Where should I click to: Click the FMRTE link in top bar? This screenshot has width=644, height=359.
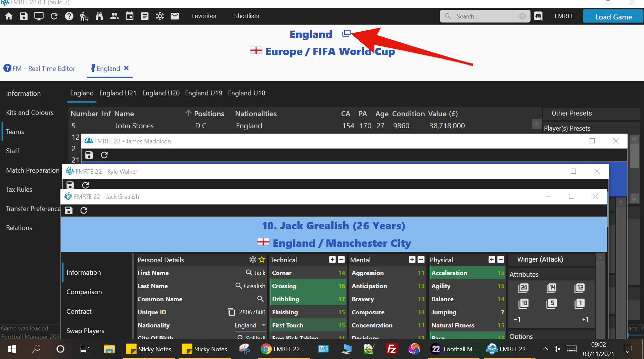tap(564, 16)
